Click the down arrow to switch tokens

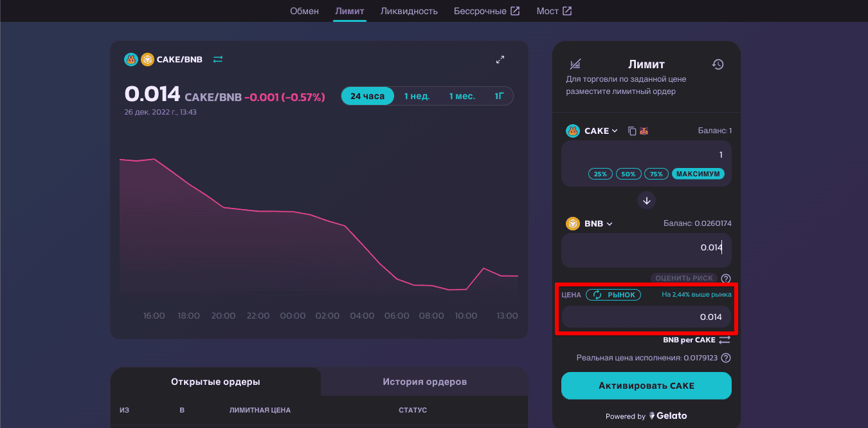point(647,200)
